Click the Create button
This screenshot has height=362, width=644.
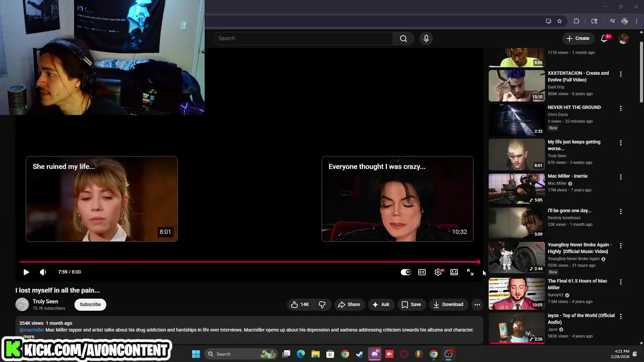click(x=578, y=38)
